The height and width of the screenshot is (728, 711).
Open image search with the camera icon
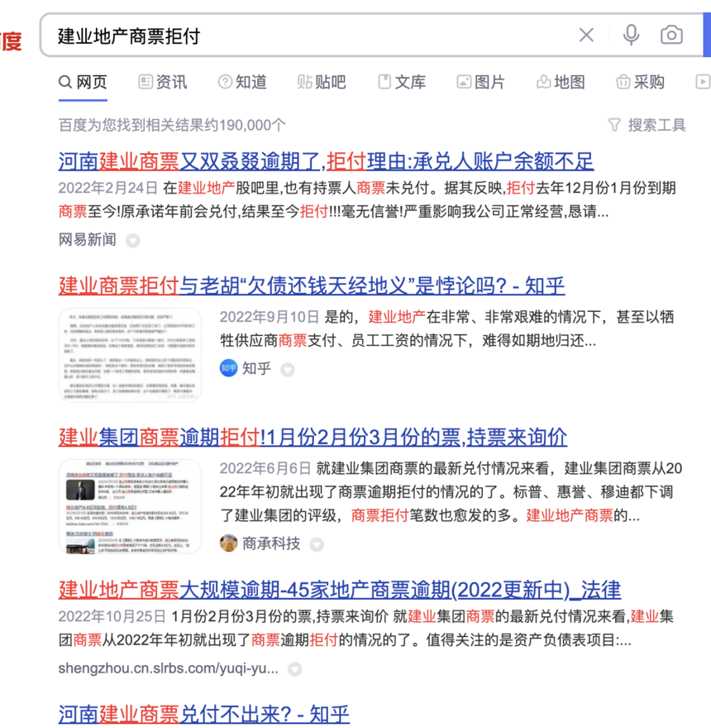pyautogui.click(x=671, y=35)
